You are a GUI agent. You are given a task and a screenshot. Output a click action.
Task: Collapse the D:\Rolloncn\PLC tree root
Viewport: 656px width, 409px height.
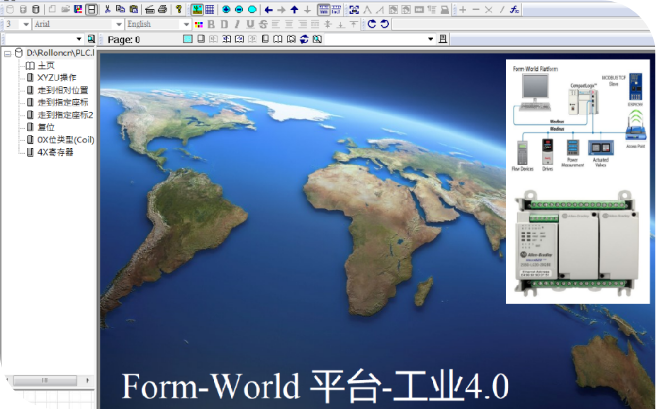(x=6, y=53)
